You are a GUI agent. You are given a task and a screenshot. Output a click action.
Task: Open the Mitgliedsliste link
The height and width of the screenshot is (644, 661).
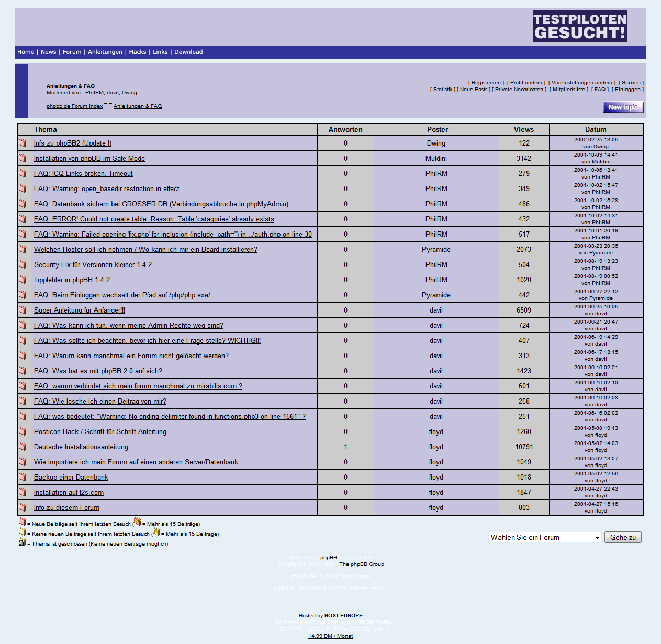point(569,90)
